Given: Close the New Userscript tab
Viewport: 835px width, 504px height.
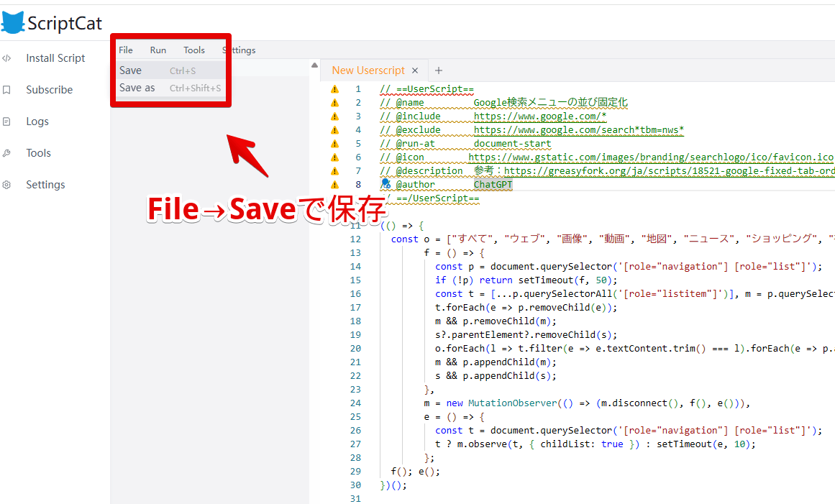Looking at the screenshot, I should coord(415,70).
